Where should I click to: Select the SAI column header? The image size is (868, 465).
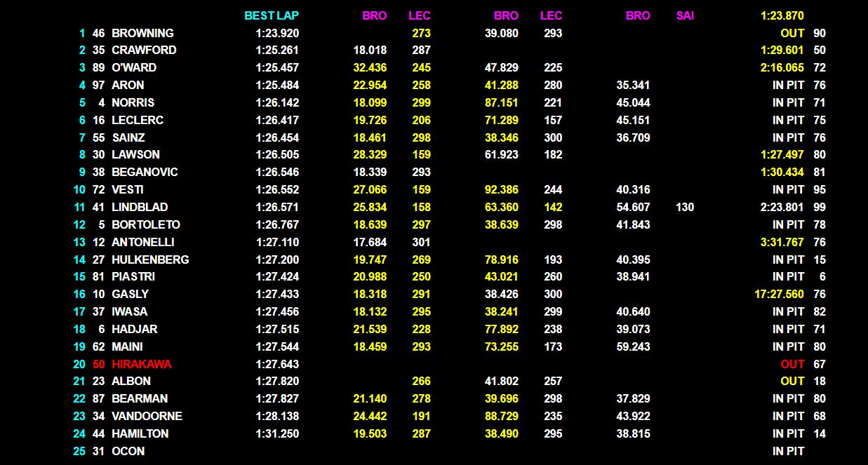(685, 15)
